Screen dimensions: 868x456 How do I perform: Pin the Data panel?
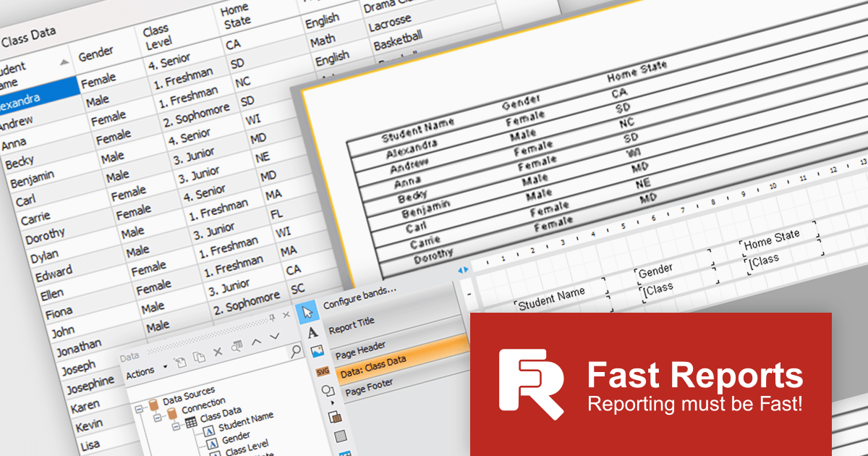[272, 318]
